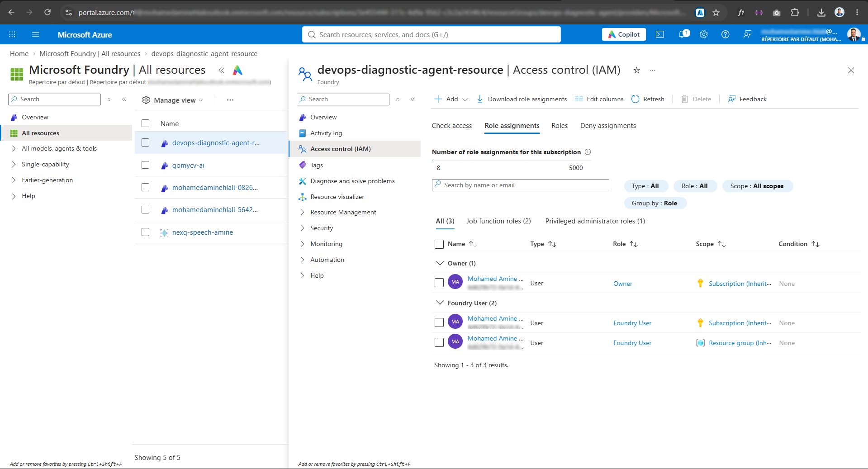Open the Add dropdown
The height and width of the screenshot is (469, 868).
(451, 99)
